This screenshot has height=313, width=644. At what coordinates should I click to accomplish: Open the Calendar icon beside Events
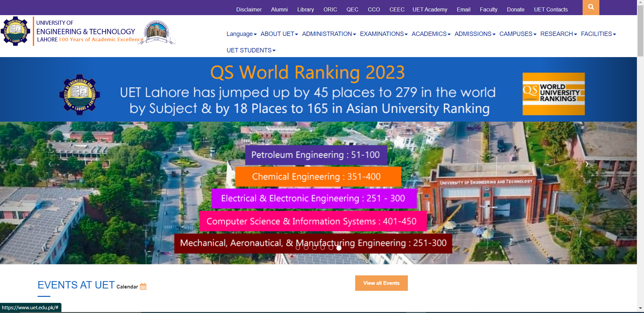tap(143, 286)
